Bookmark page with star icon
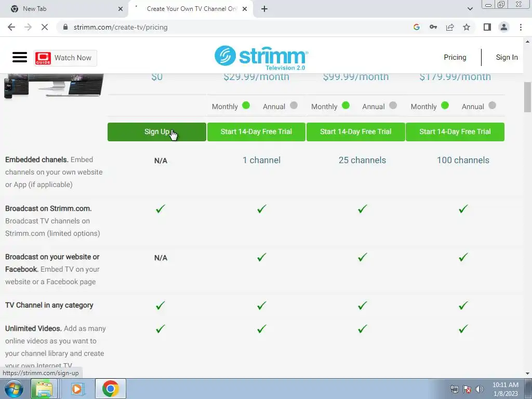Image resolution: width=532 pixels, height=399 pixels. [x=467, y=27]
